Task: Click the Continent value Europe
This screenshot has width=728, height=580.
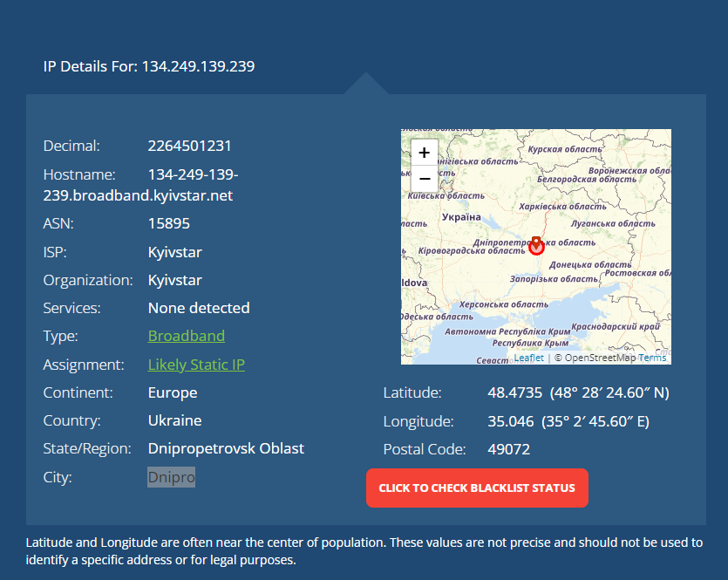Action: tap(173, 392)
